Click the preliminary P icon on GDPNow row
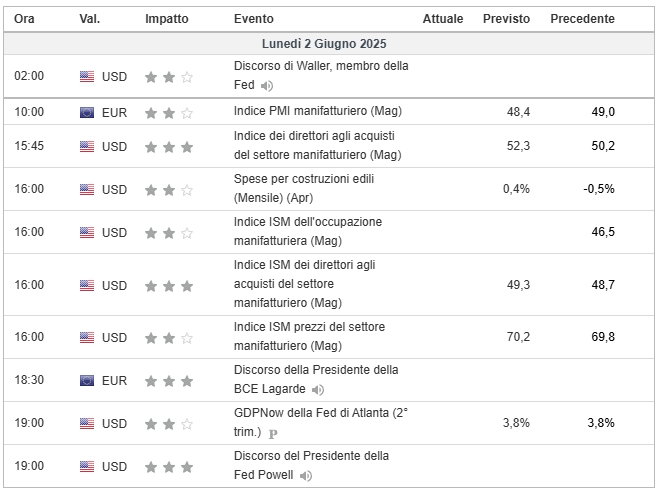658x493 pixels. click(273, 433)
